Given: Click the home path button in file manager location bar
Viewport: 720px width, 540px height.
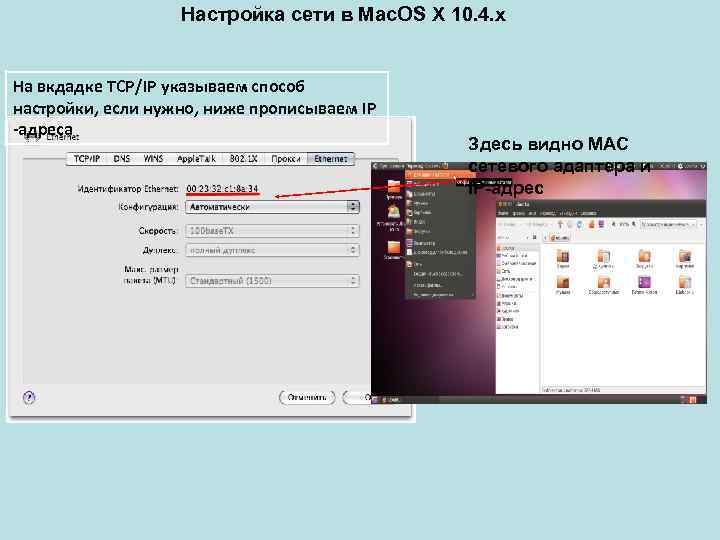Looking at the screenshot, I should (560, 237).
